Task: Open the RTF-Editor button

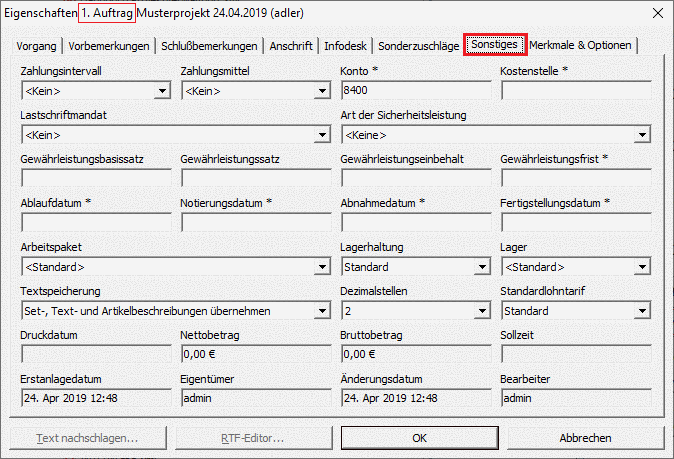Action: tap(254, 438)
